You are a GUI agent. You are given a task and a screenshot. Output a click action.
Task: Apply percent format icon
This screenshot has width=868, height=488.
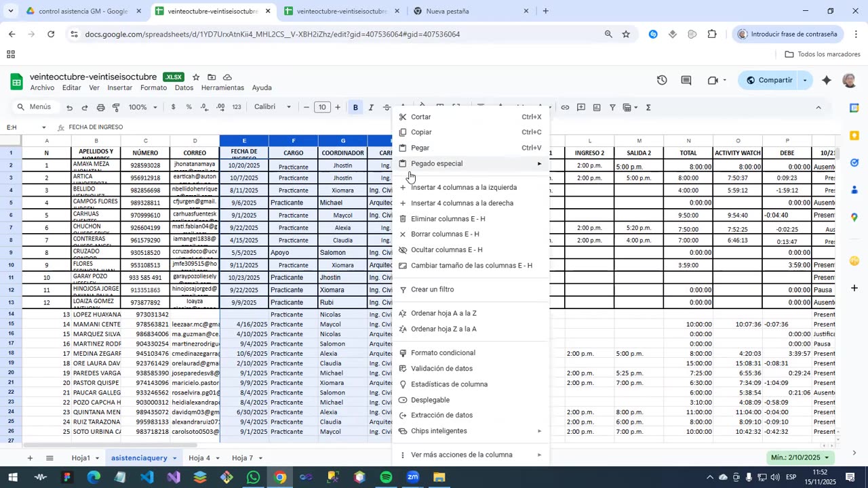click(189, 107)
